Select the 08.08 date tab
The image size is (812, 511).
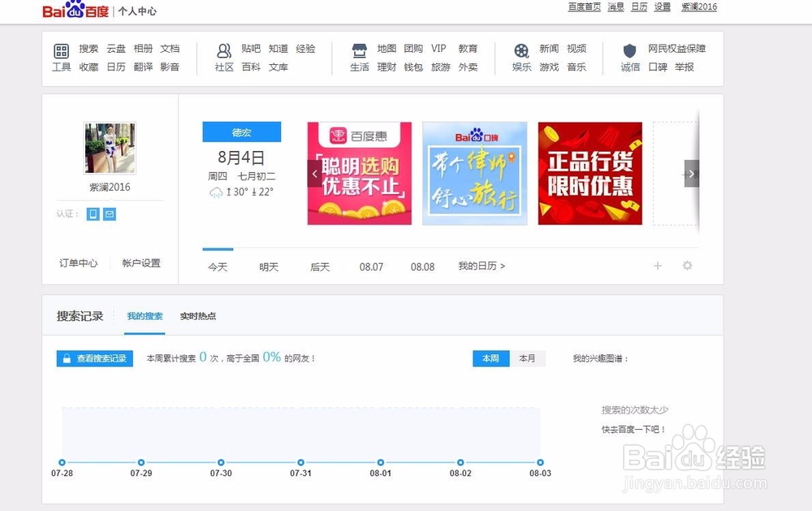click(x=422, y=267)
